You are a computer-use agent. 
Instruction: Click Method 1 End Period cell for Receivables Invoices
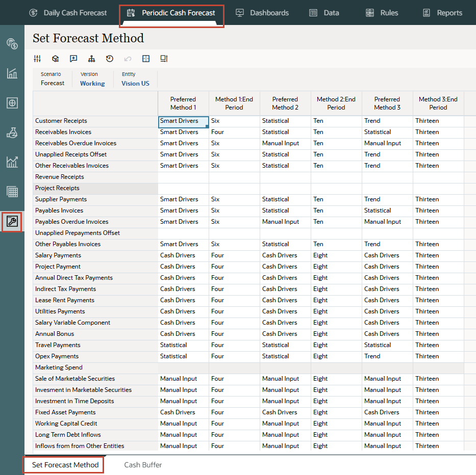tap(234, 132)
